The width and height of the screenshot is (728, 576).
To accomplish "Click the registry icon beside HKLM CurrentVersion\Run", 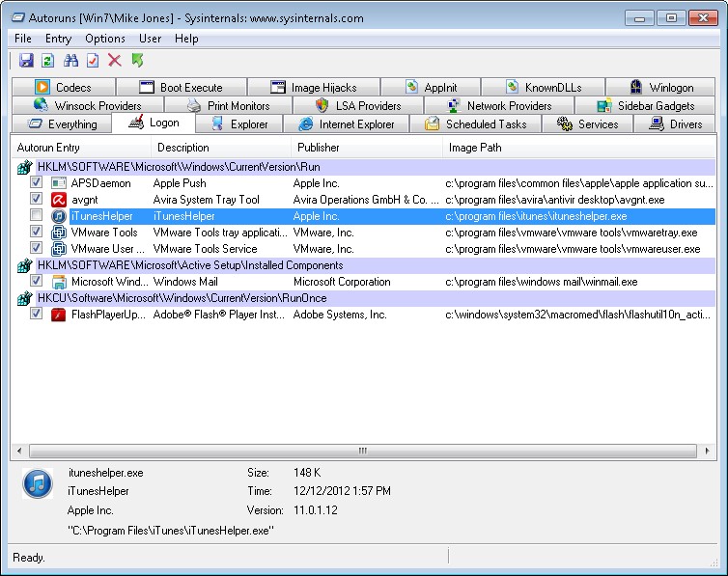I will 24,167.
